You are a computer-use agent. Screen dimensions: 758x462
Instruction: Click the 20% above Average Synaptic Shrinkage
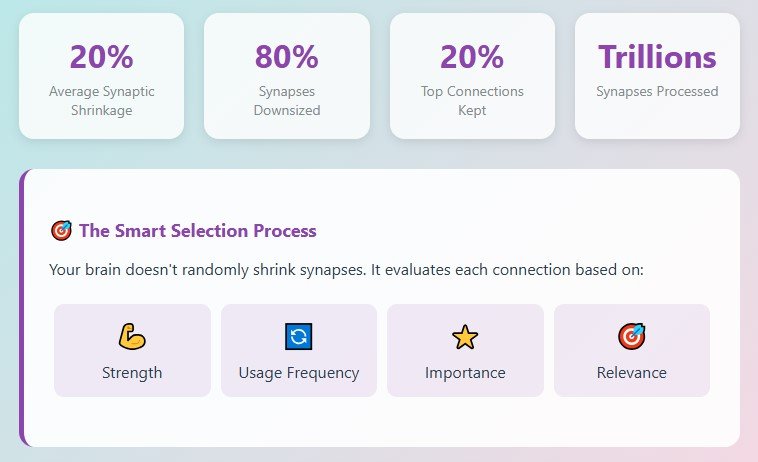tap(102, 57)
